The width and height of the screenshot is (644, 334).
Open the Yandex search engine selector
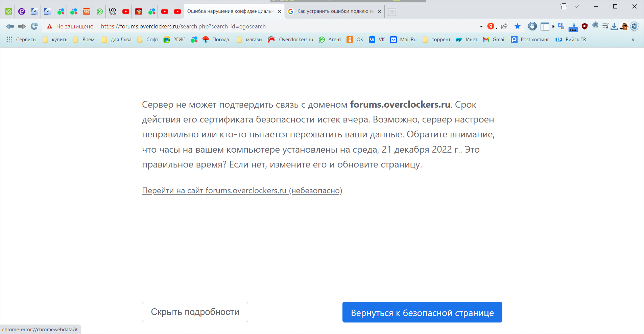[x=492, y=26]
